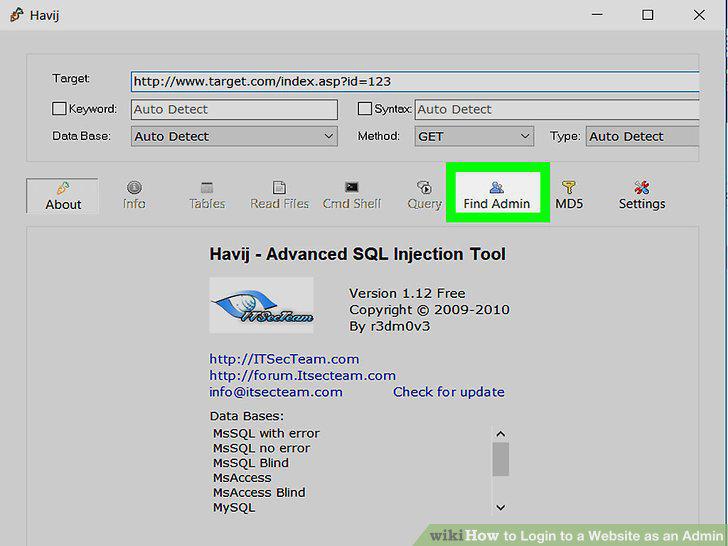The width and height of the screenshot is (728, 546).
Task: Click the ITSecTeam logo image
Action: coord(261,306)
